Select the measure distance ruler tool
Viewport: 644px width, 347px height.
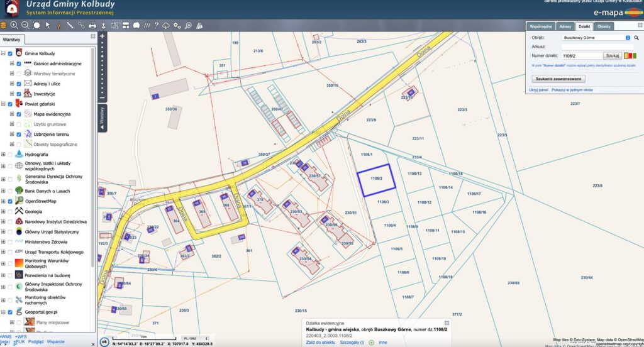coord(70,26)
